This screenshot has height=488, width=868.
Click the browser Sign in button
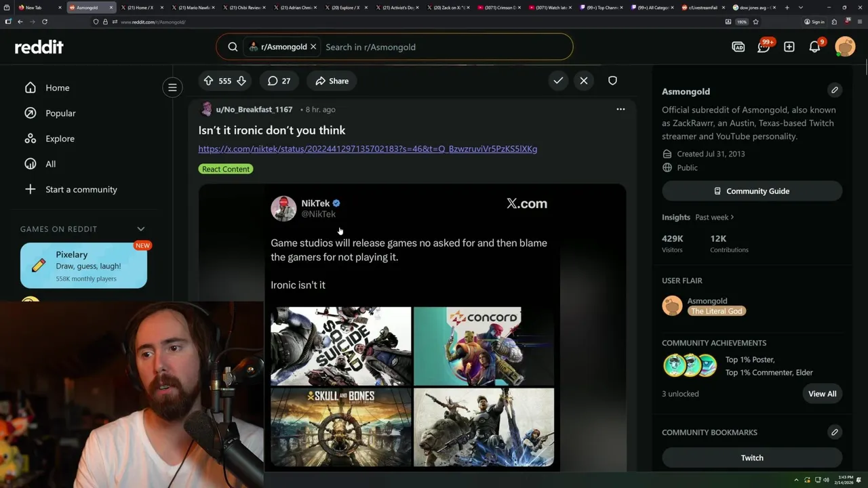pos(814,22)
